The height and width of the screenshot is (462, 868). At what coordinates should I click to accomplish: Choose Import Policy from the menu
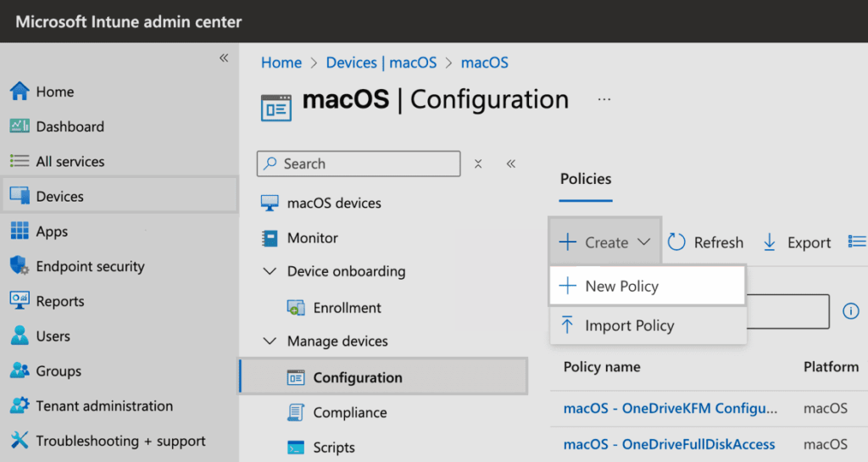pos(629,326)
